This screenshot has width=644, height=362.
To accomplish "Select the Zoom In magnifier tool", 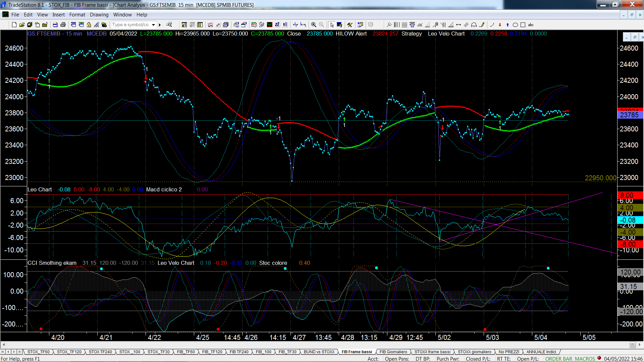I will click(x=314, y=25).
